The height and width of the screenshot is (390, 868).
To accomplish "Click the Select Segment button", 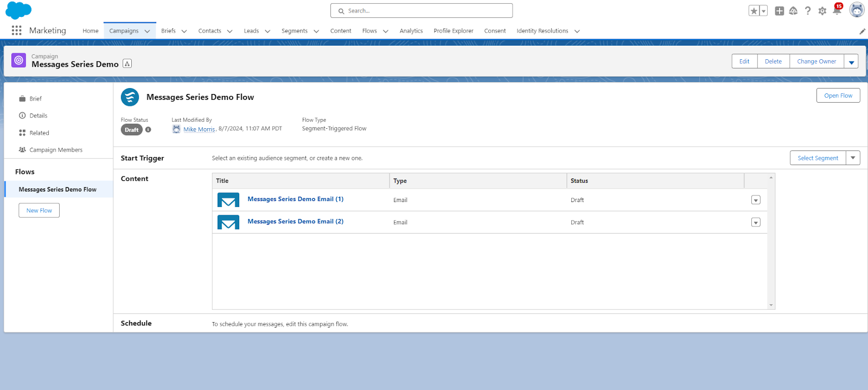I will 818,158.
